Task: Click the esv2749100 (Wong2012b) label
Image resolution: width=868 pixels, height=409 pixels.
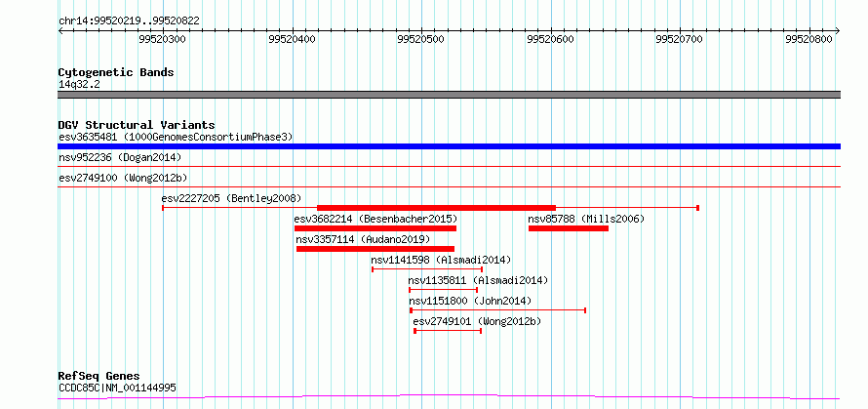Action: click(x=123, y=179)
